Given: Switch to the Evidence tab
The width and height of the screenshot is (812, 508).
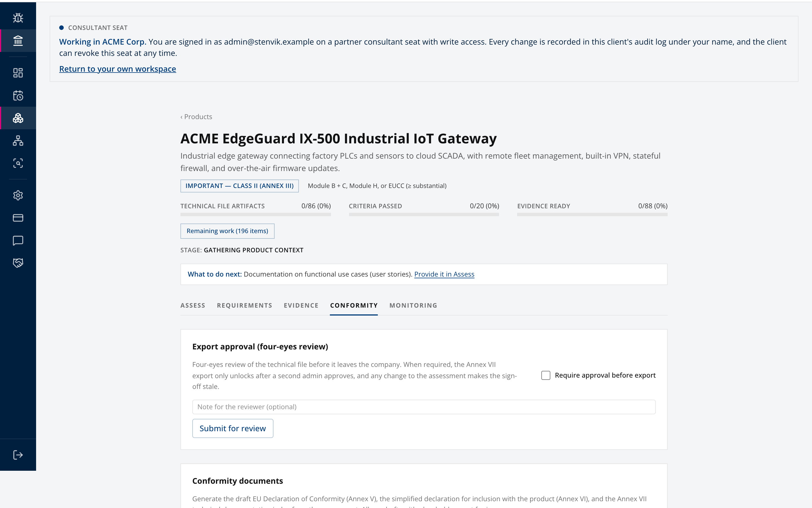Looking at the screenshot, I should (x=301, y=305).
